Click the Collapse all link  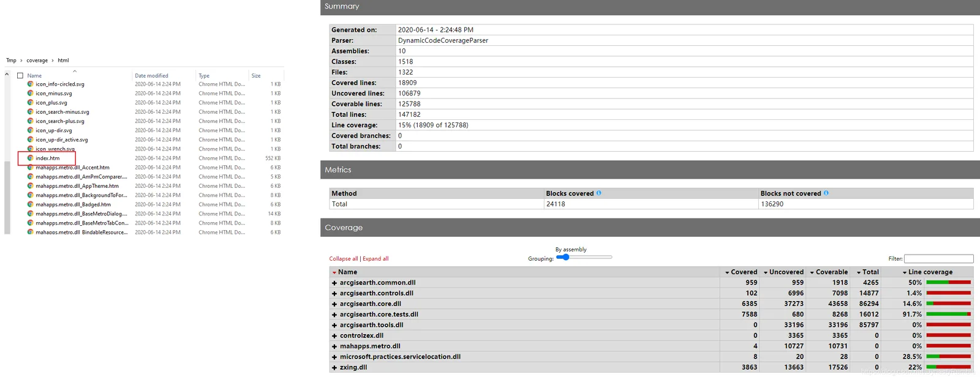pos(344,259)
